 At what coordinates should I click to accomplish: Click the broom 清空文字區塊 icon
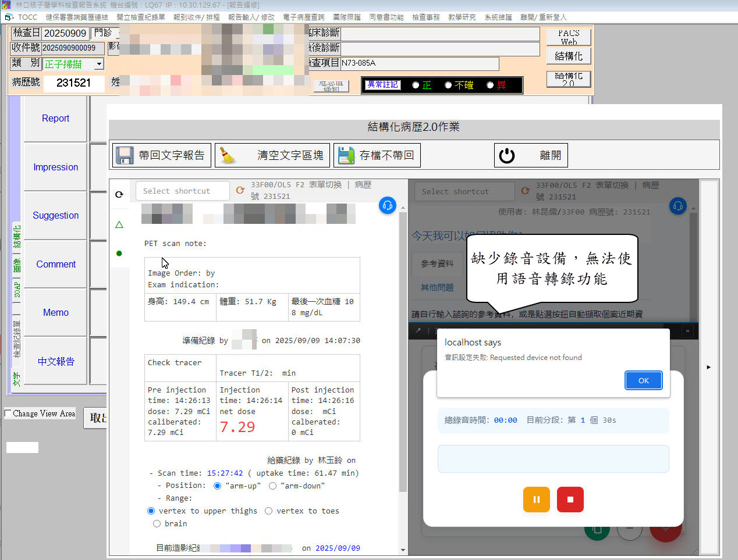pos(228,155)
